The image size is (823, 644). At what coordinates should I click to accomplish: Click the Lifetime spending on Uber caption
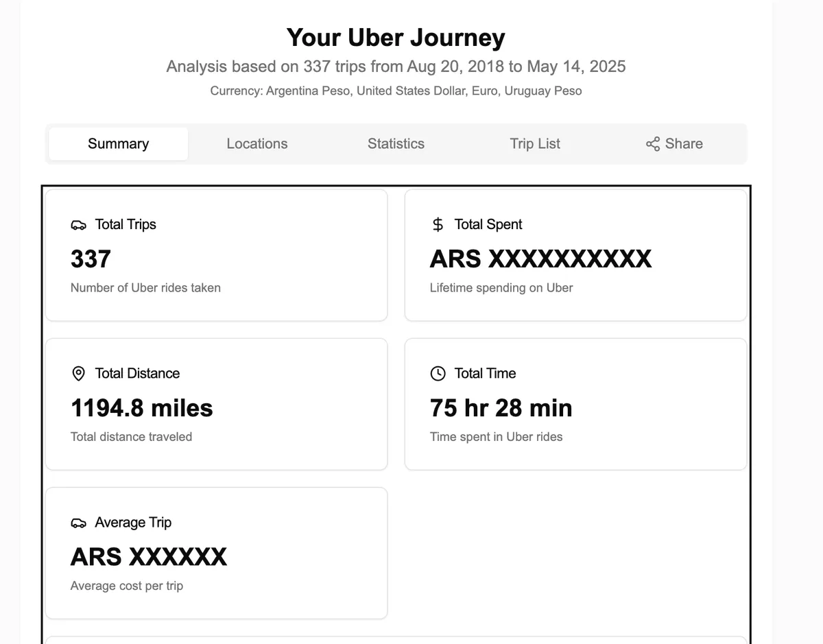point(501,287)
